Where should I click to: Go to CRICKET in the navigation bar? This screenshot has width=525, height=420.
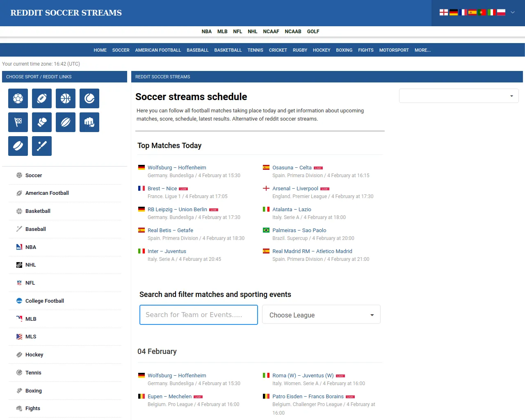pyautogui.click(x=278, y=50)
